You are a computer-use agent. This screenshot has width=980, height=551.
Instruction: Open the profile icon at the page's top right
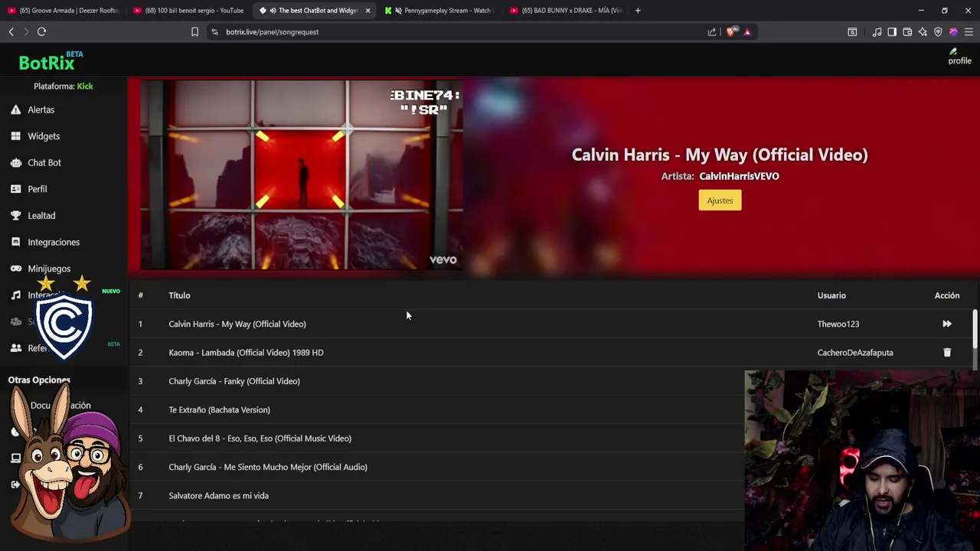point(959,57)
